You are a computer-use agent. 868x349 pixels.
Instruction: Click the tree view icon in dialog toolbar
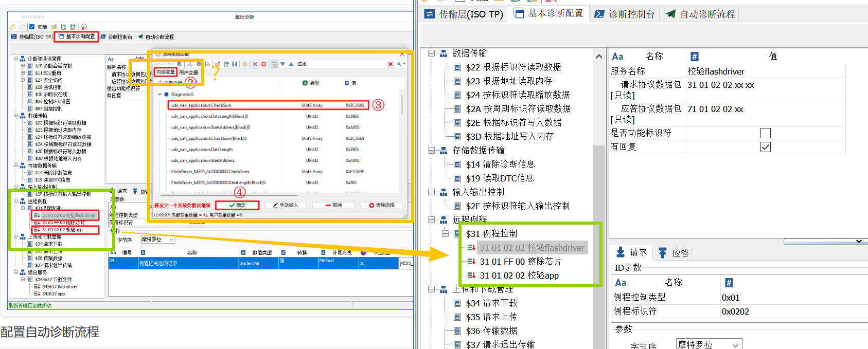pos(274,64)
